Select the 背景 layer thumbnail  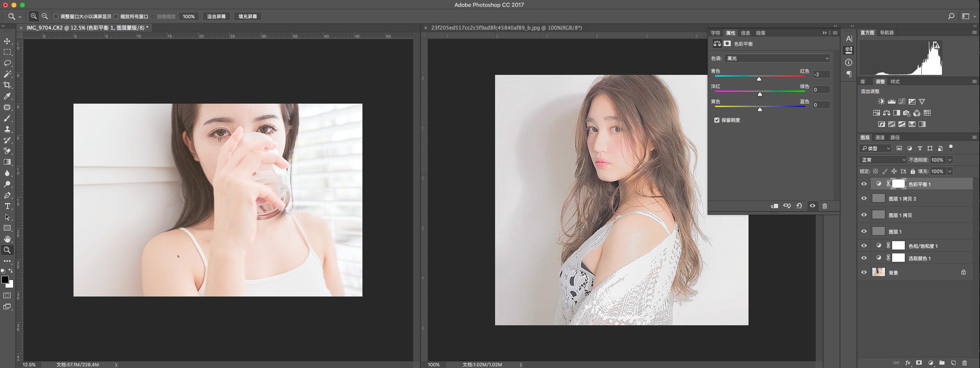(x=878, y=272)
